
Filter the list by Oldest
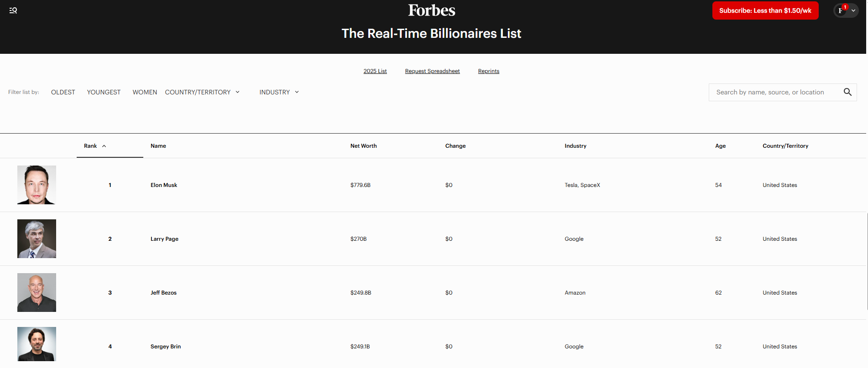63,92
